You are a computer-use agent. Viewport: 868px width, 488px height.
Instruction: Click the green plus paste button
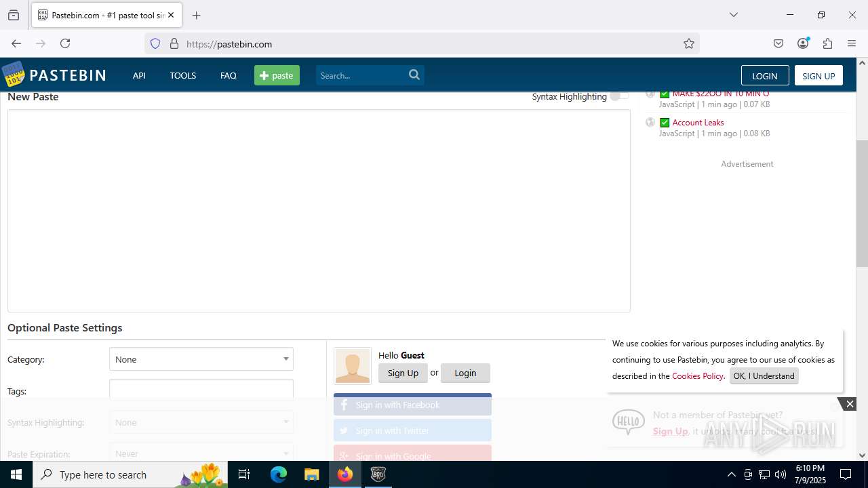[277, 75]
